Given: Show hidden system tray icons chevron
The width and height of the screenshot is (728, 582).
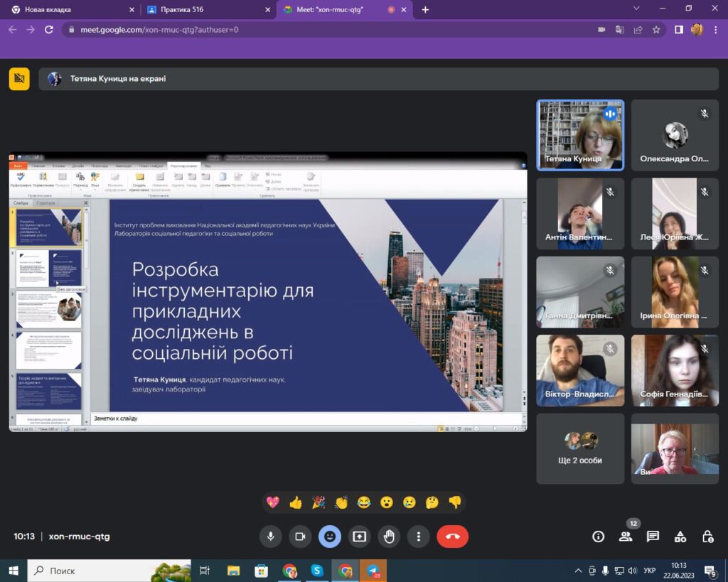Looking at the screenshot, I should click(577, 571).
